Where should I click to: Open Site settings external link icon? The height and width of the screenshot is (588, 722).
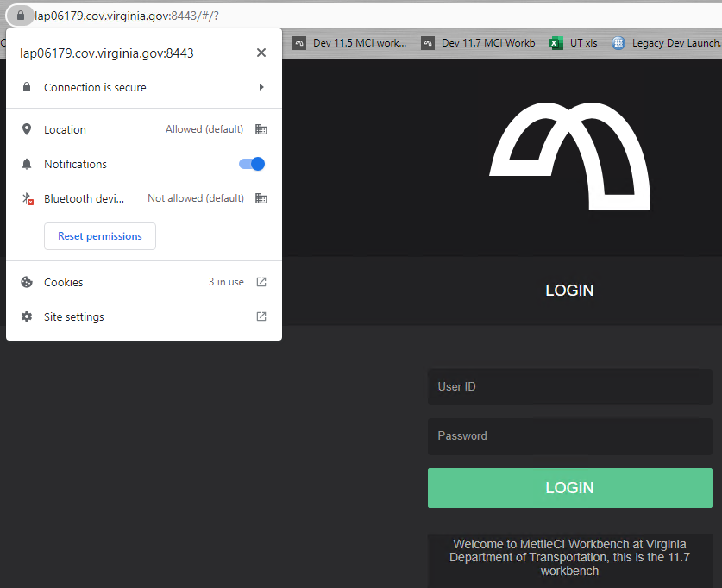(261, 316)
